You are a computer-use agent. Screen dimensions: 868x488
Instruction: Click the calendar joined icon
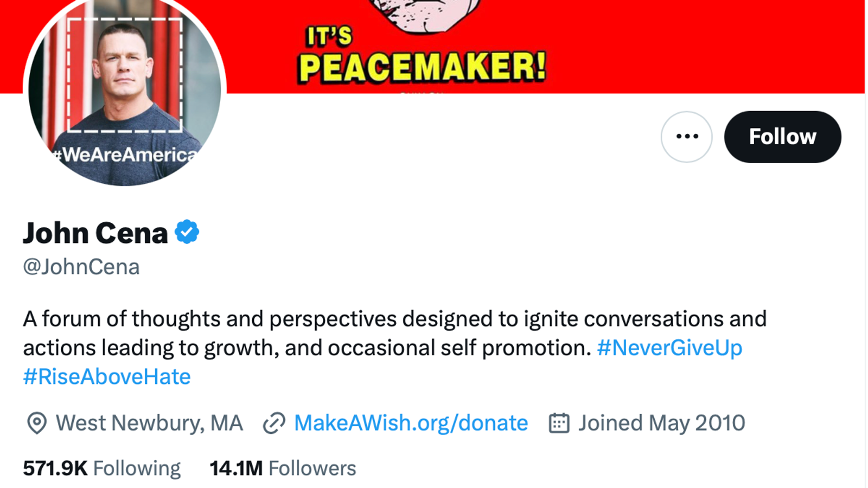[x=559, y=423]
